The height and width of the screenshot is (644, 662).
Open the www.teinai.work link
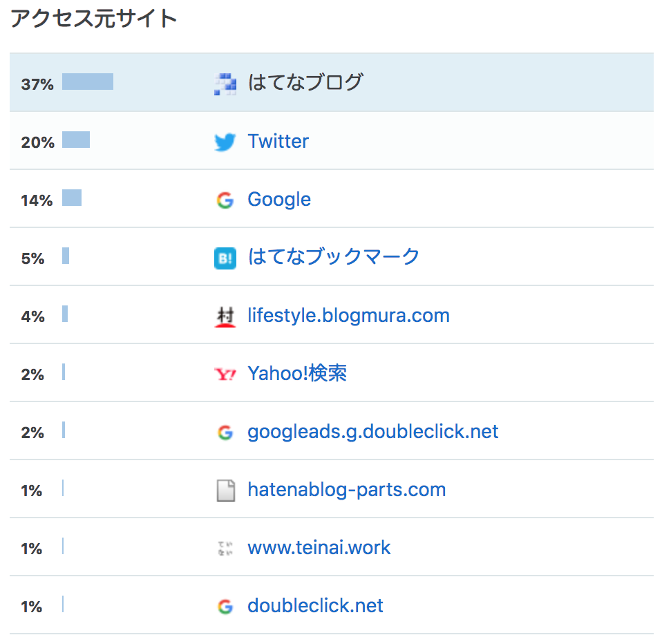[319, 548]
